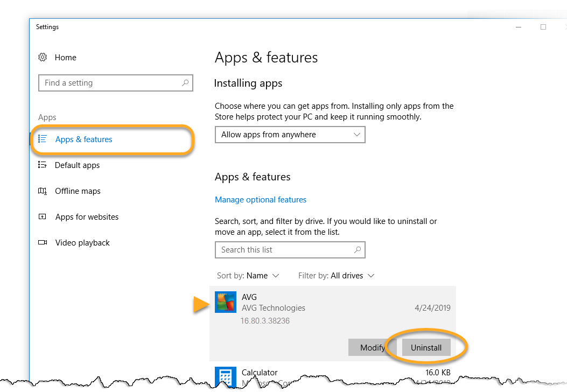Select Apps & features in sidebar

click(83, 139)
